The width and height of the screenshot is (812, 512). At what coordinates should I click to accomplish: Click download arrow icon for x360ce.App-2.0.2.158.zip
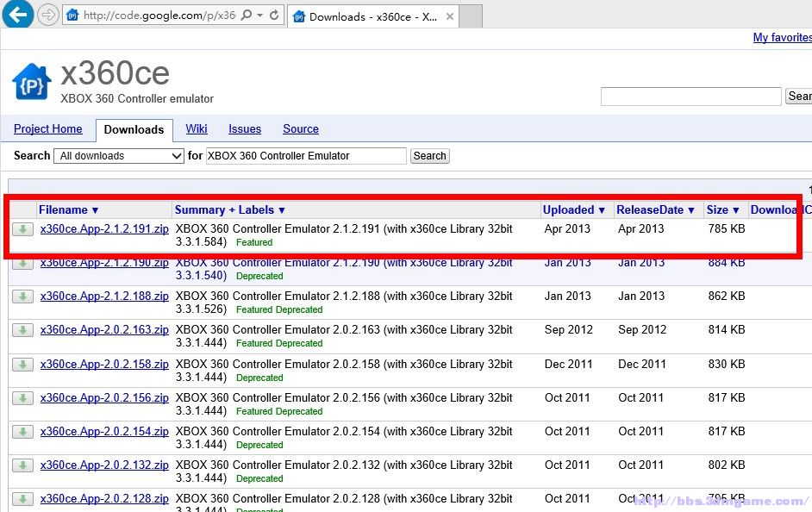pos(22,364)
